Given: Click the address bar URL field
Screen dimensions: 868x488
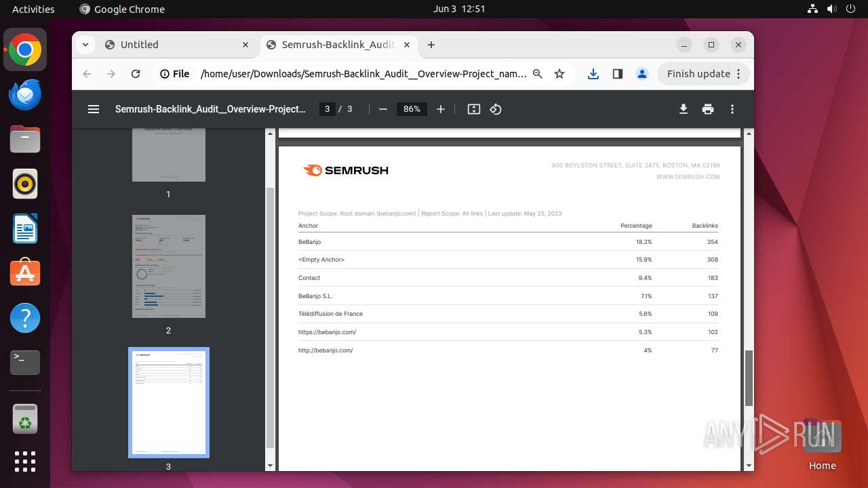Looking at the screenshot, I should 363,74.
